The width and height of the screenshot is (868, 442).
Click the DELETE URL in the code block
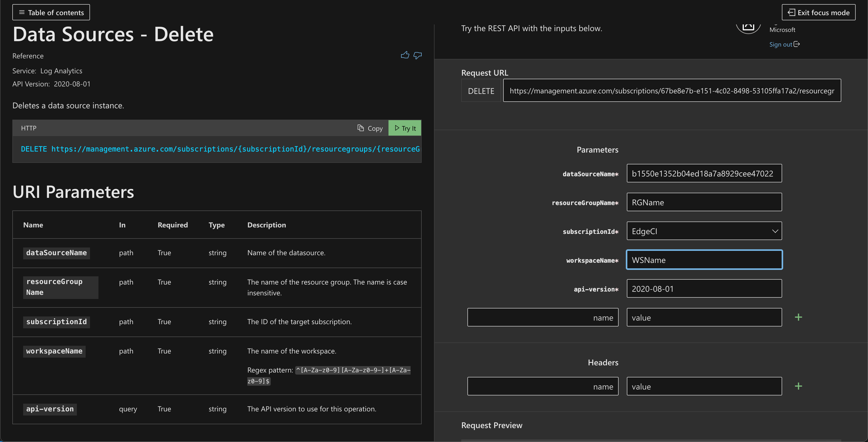220,149
